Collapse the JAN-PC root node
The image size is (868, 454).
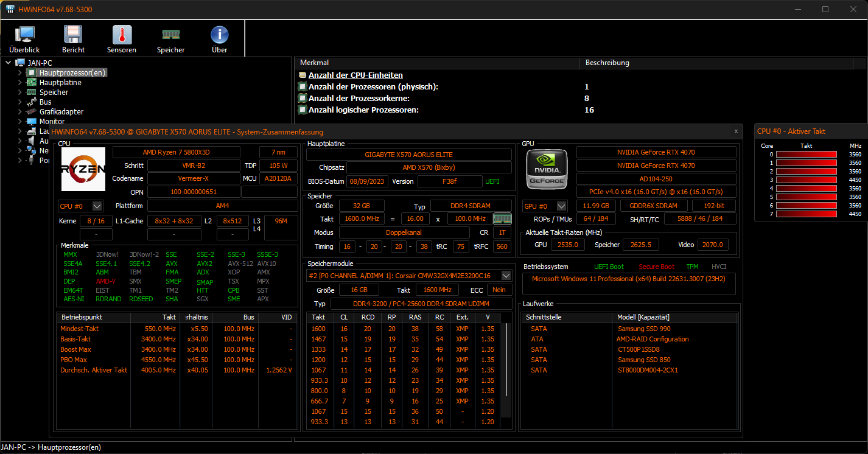[x=9, y=63]
